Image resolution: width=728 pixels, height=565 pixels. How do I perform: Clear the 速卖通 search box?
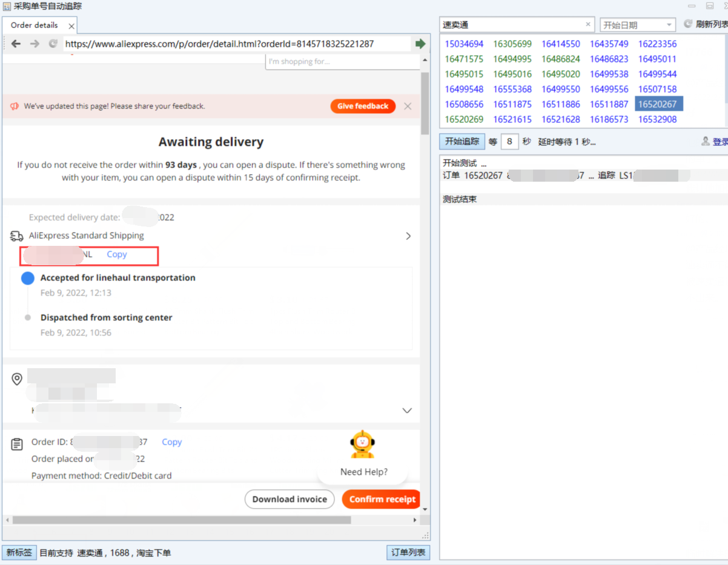pos(588,25)
